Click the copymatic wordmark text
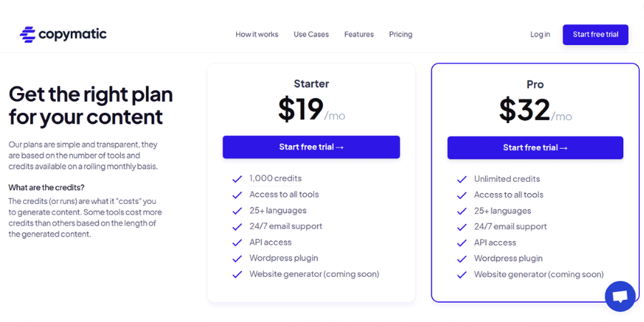644x322 pixels. click(73, 34)
